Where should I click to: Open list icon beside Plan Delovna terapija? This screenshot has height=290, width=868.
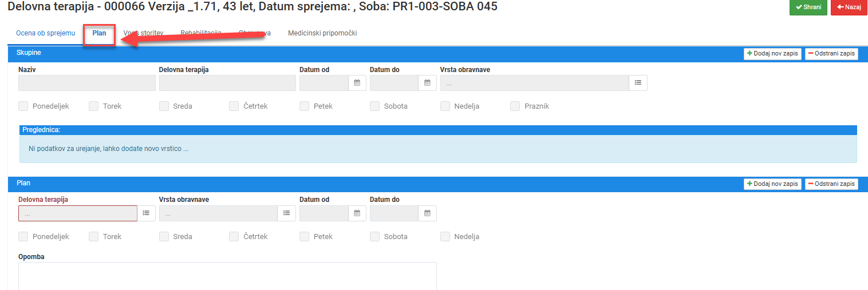(x=146, y=213)
